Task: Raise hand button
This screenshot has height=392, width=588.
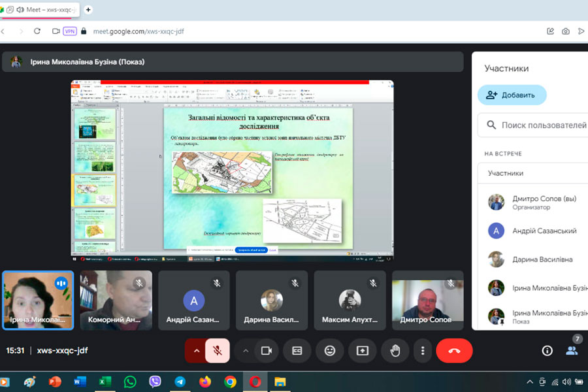Action: pyautogui.click(x=395, y=351)
